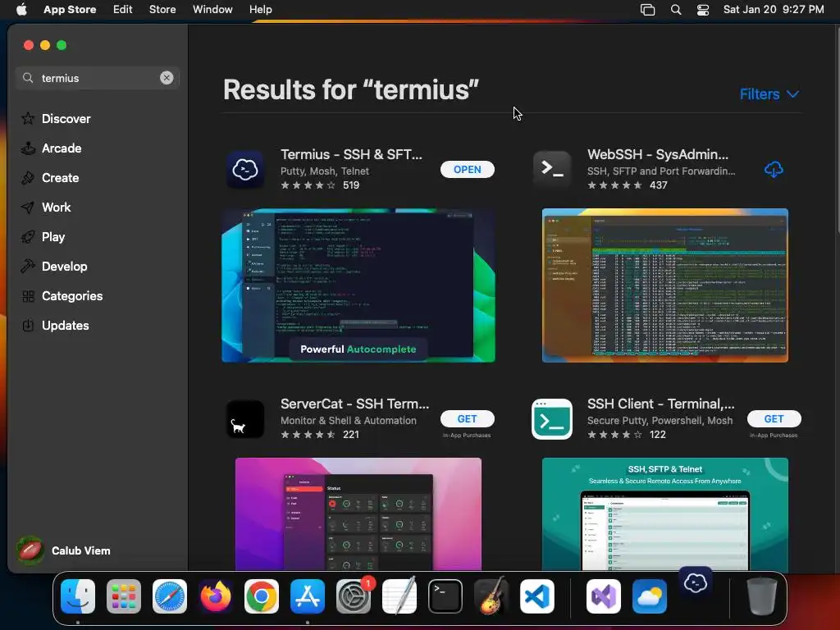
Task: Expand the Filters dropdown
Action: point(769,94)
